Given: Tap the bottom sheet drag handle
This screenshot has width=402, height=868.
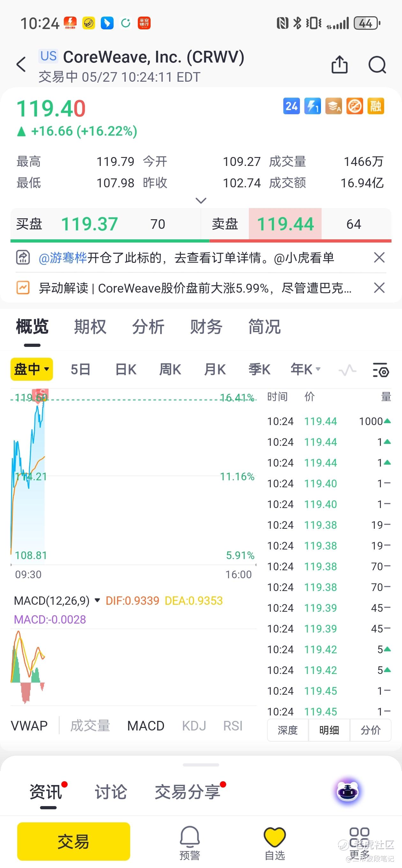Looking at the screenshot, I should pos(201,765).
